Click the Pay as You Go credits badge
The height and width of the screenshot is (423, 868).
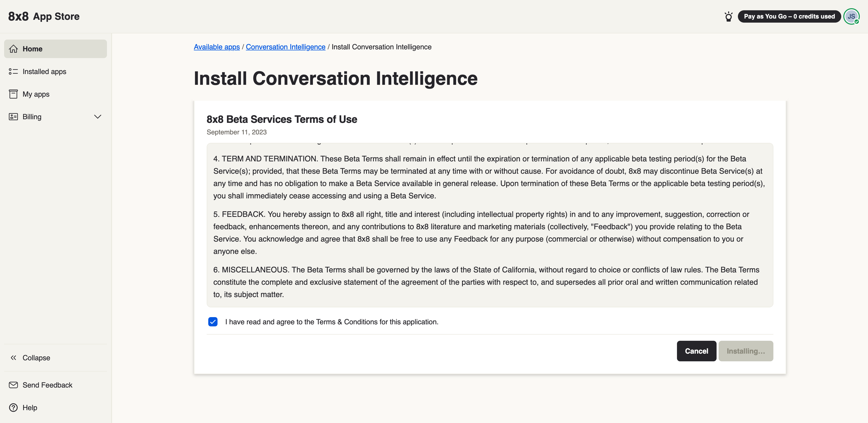coord(789,16)
